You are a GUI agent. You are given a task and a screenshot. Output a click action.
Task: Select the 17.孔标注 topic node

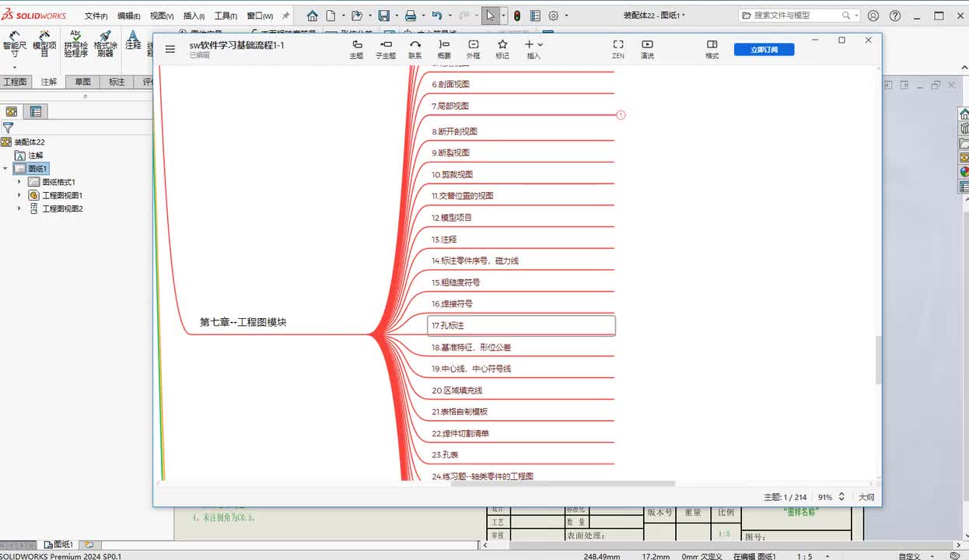click(522, 325)
